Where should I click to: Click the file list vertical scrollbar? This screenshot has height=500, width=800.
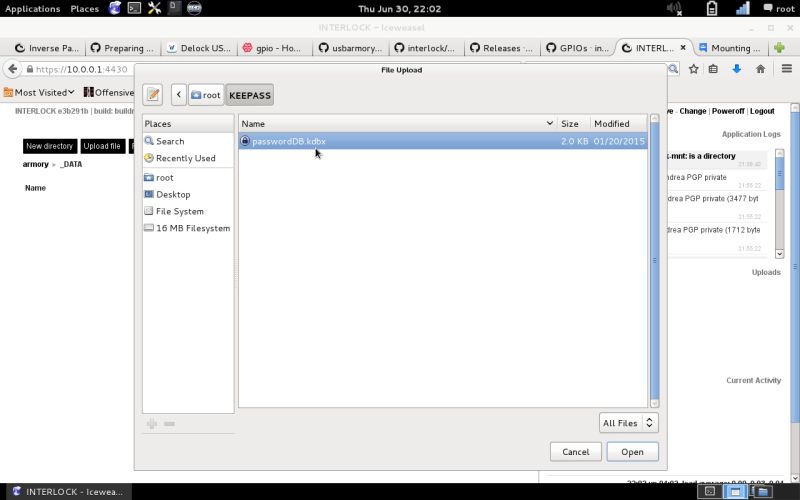[655, 261]
